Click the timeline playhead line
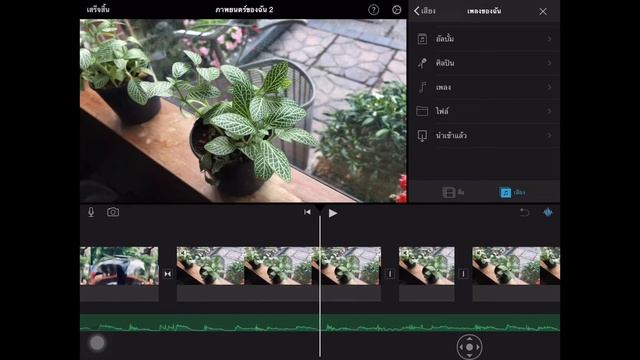The width and height of the screenshot is (640, 360). [320, 286]
